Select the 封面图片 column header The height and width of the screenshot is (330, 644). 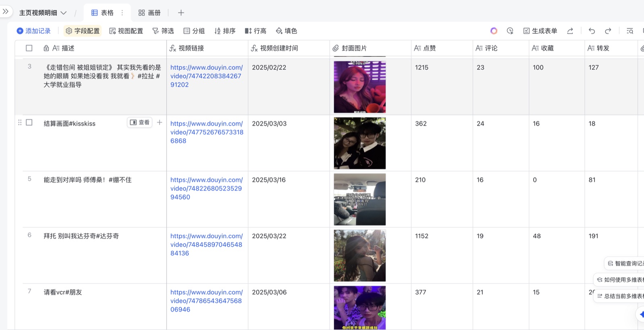[370, 48]
